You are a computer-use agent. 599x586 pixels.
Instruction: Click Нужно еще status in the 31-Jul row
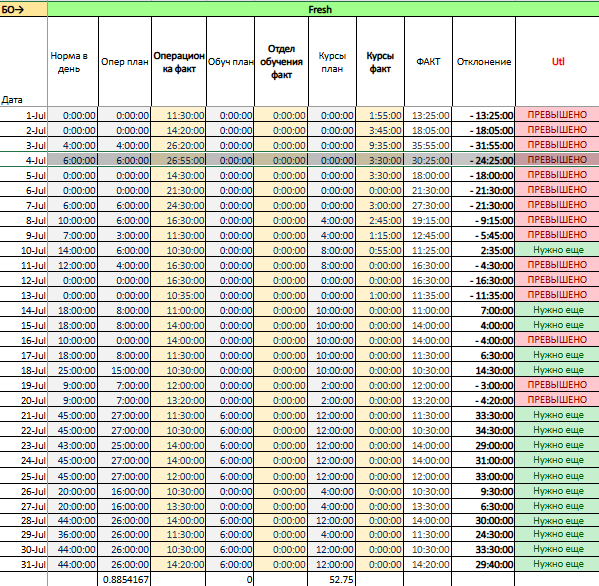(557, 564)
